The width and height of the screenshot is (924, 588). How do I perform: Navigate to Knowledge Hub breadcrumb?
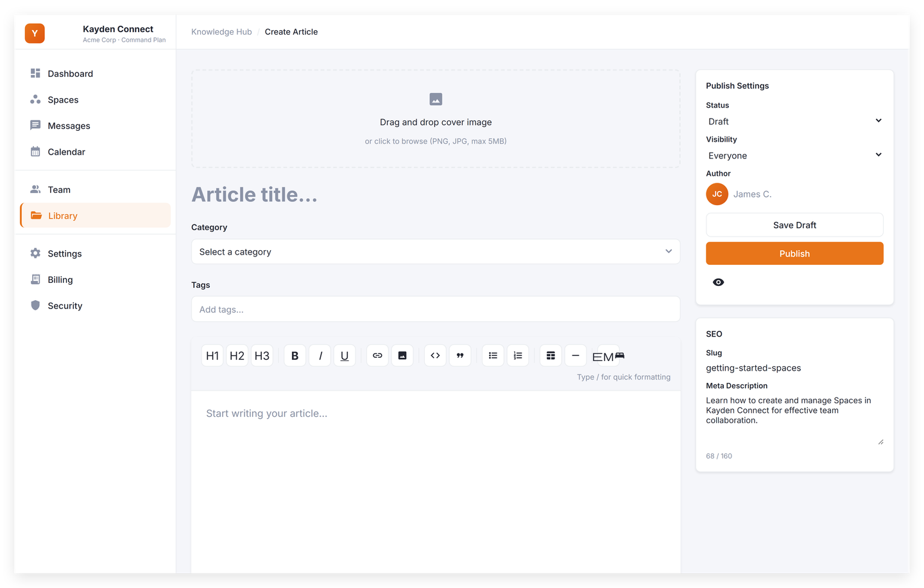[x=221, y=32]
